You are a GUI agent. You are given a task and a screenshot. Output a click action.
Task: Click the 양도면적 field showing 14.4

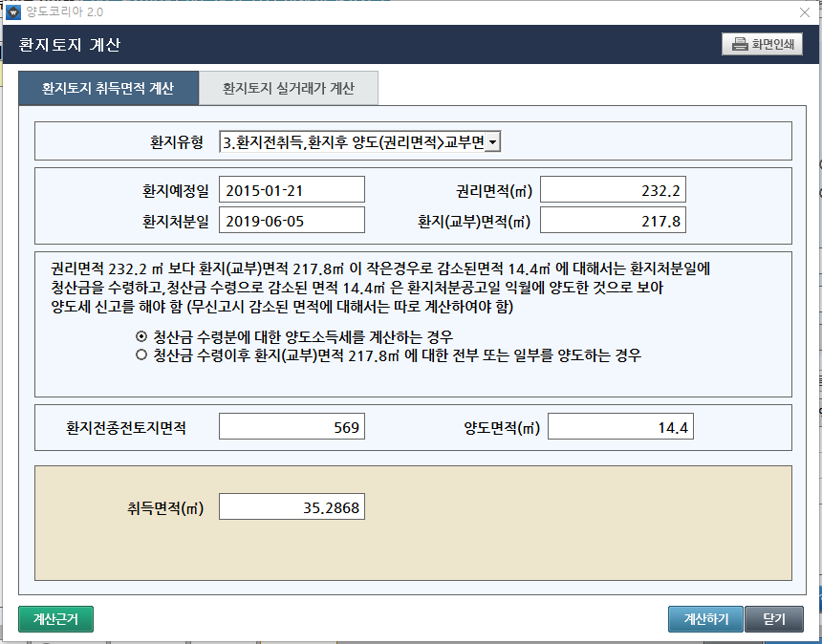[x=620, y=426]
